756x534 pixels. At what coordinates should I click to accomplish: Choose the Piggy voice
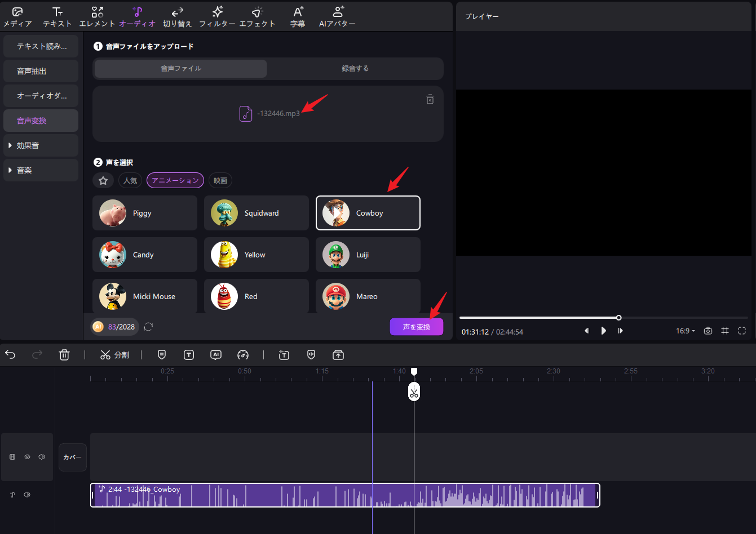[145, 213]
